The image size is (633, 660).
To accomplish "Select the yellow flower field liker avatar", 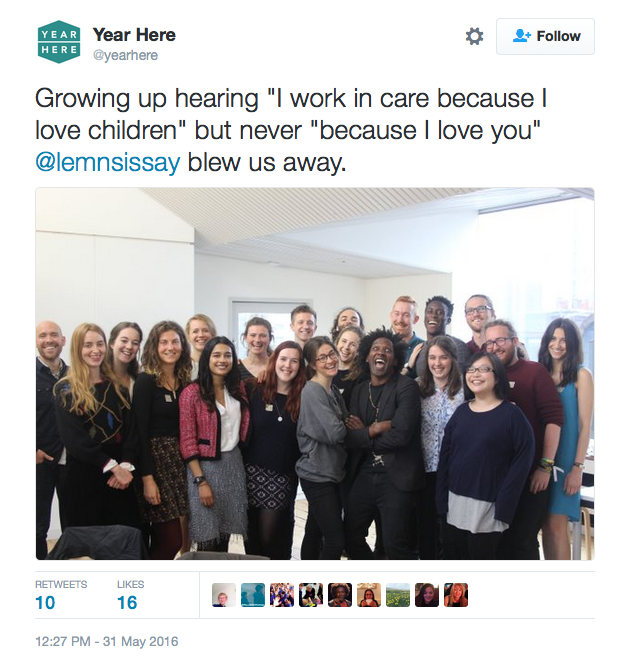I will click(x=398, y=595).
